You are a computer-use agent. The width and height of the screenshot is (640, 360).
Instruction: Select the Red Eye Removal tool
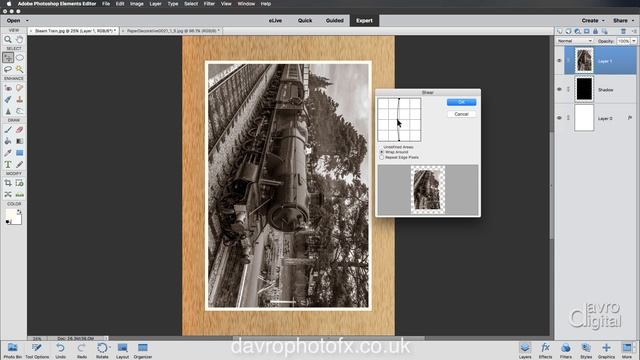[x=8, y=88]
